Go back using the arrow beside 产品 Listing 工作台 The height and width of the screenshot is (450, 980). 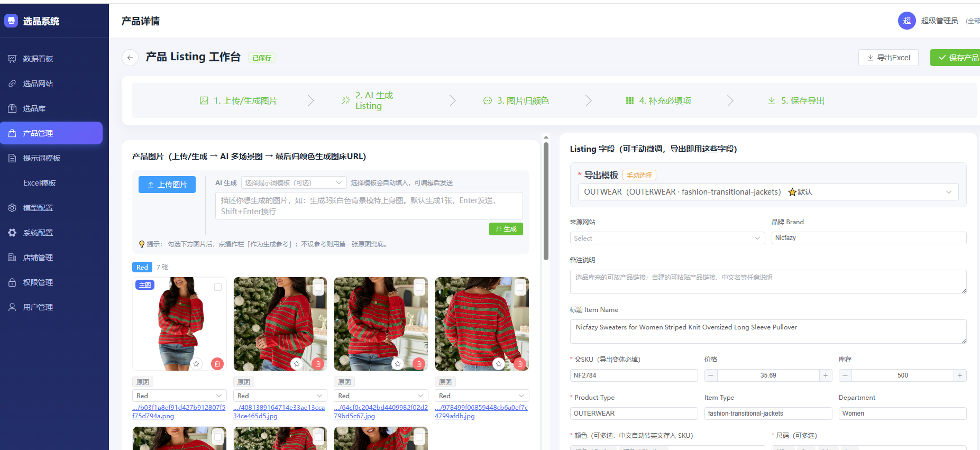(x=130, y=58)
